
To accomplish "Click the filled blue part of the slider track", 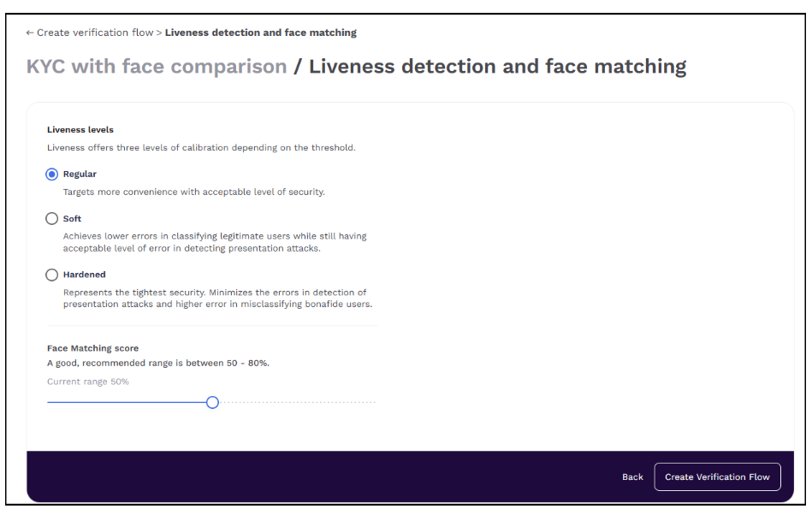I will pyautogui.click(x=128, y=402).
